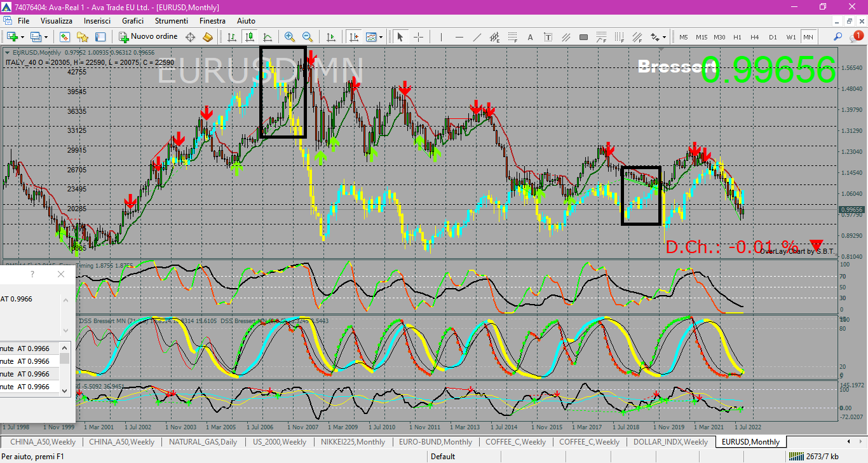Open the New Chart icon

point(11,37)
